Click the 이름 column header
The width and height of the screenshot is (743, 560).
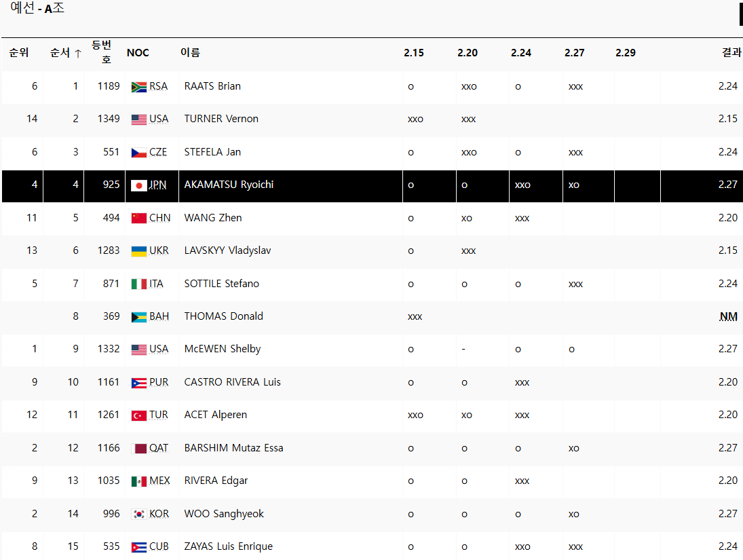[x=190, y=53]
